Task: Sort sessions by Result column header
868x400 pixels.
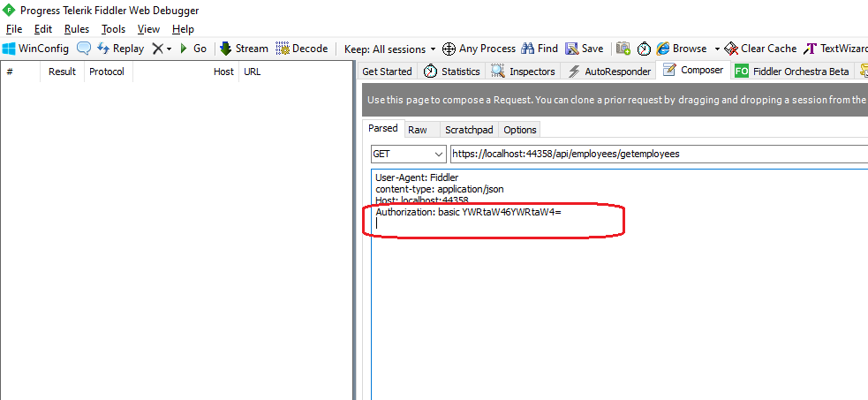Action: coord(62,72)
